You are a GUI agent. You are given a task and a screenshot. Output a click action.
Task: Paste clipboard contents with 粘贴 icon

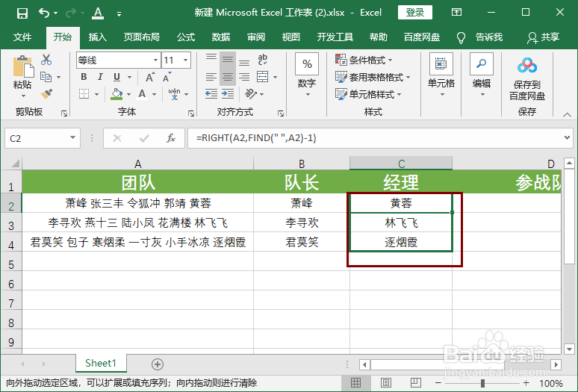coord(22,67)
